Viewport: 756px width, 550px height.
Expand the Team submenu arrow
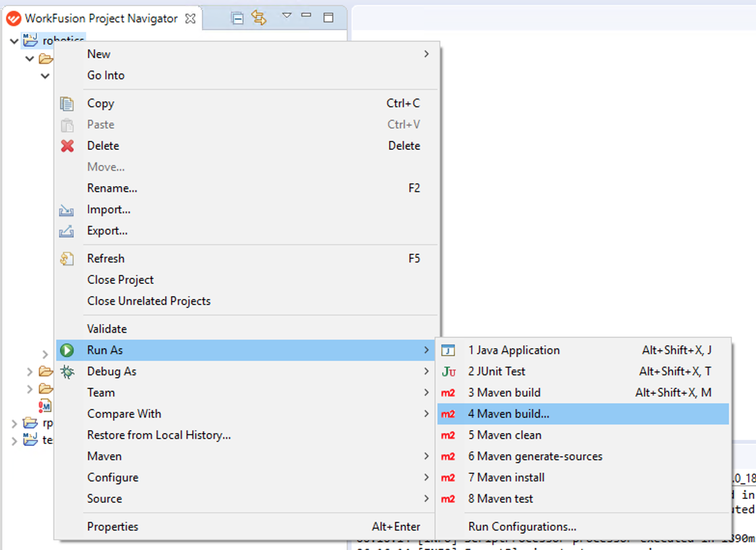[x=426, y=392]
